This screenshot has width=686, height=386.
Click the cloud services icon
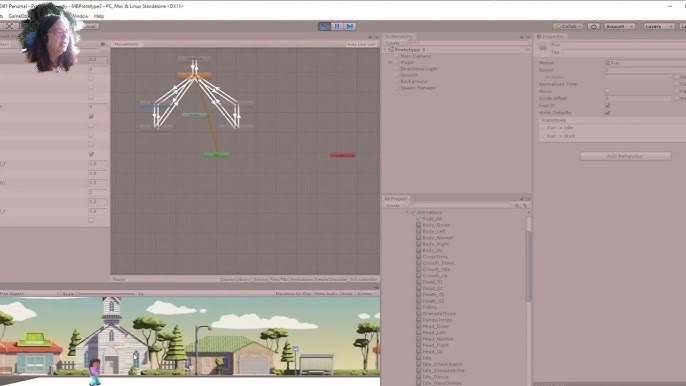[x=593, y=26]
